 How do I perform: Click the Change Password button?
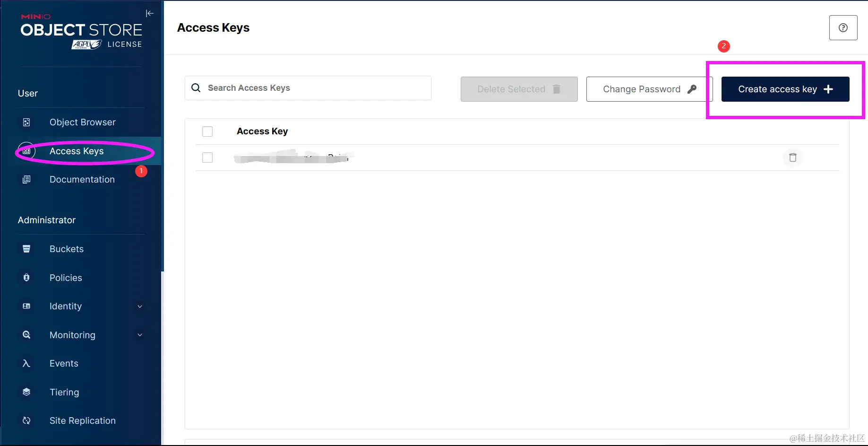pos(649,89)
